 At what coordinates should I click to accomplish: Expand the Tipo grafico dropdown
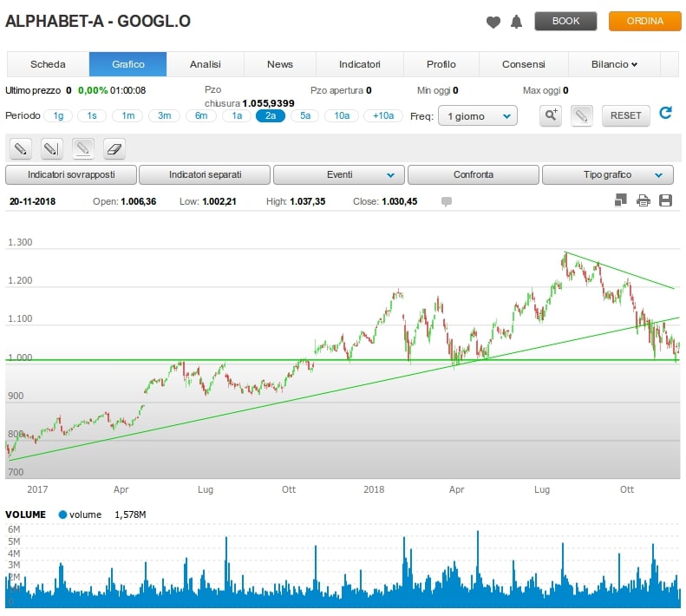pos(608,174)
